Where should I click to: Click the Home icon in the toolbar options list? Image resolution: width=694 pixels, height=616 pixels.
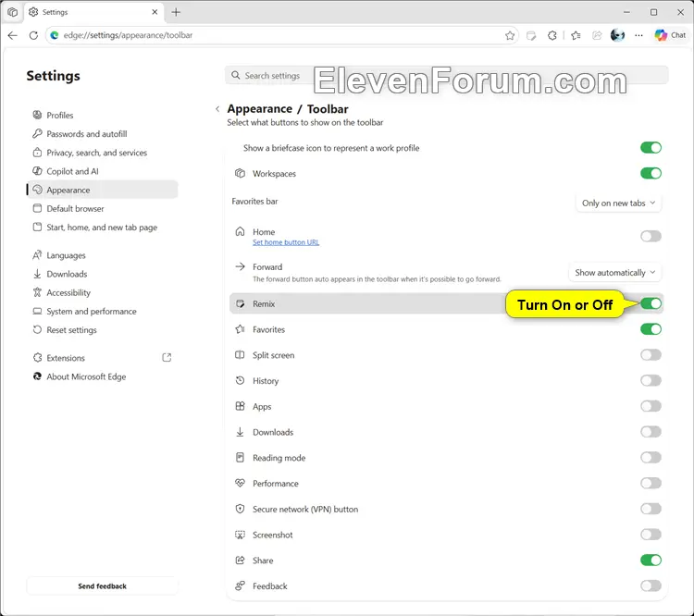[x=240, y=231]
